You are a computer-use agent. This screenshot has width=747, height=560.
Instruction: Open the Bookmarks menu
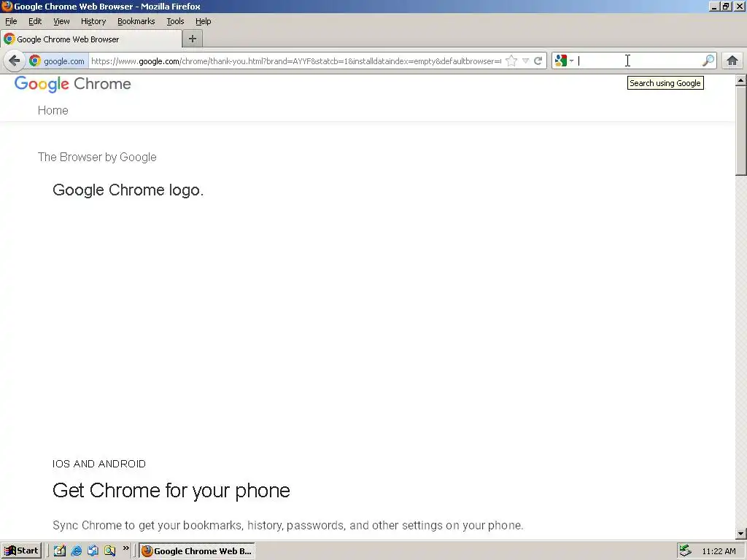(x=136, y=21)
